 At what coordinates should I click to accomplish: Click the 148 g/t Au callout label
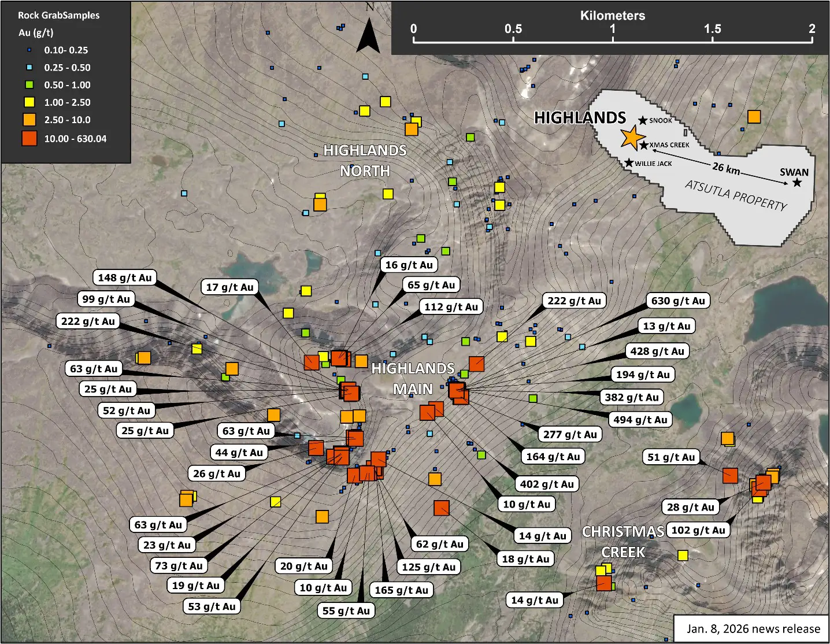[x=125, y=277]
